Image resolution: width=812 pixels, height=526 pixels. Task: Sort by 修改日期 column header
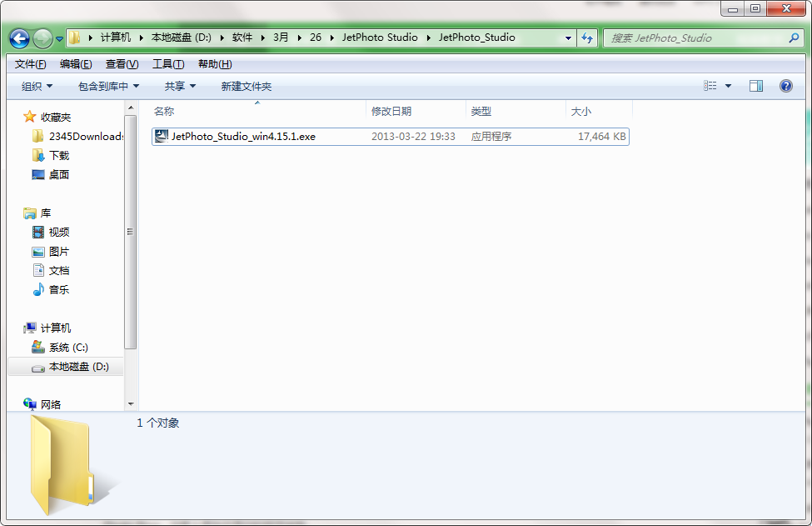416,111
